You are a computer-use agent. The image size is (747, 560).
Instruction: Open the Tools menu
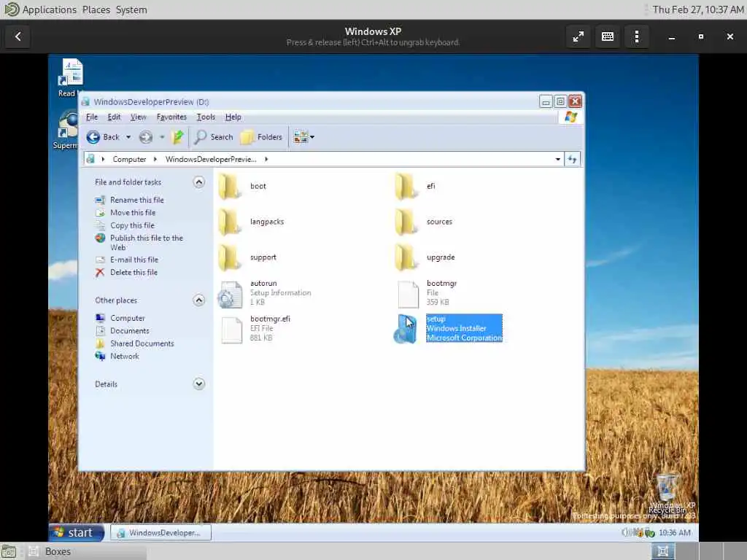[x=206, y=117]
